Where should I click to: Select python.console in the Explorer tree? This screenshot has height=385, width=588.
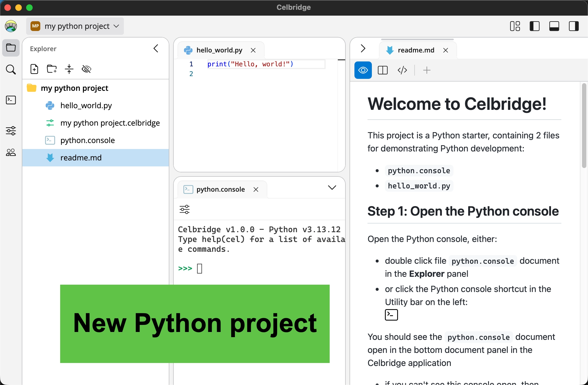tap(95, 140)
